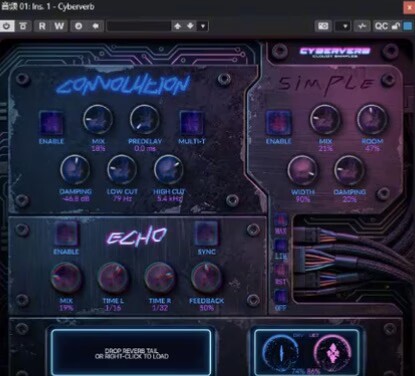Toggle the Simple reverb ENABLE switch
Screen dimensions: 415x376
click(x=279, y=123)
